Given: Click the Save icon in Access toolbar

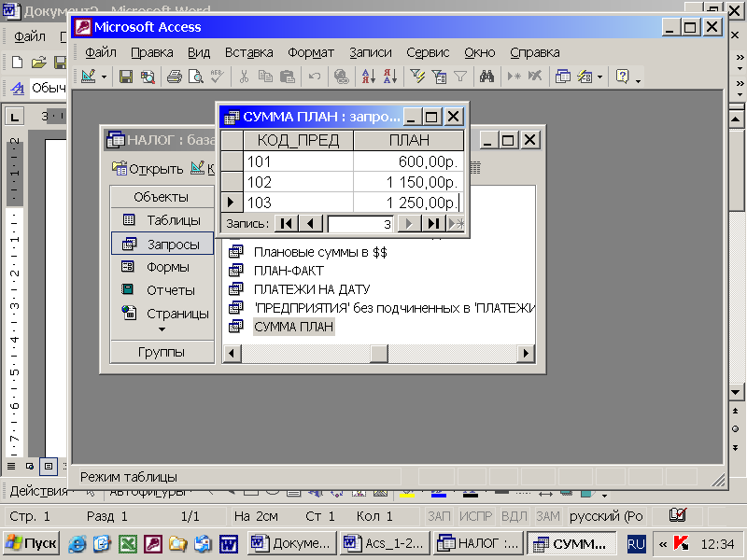Looking at the screenshot, I should [x=126, y=77].
